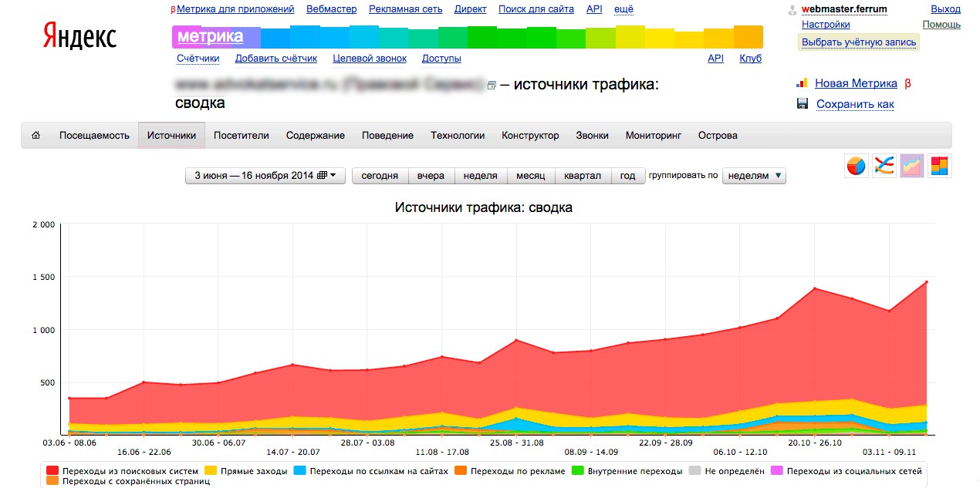Click the Новая Метрика bar-chart icon
The image size is (980, 488).
click(x=802, y=83)
